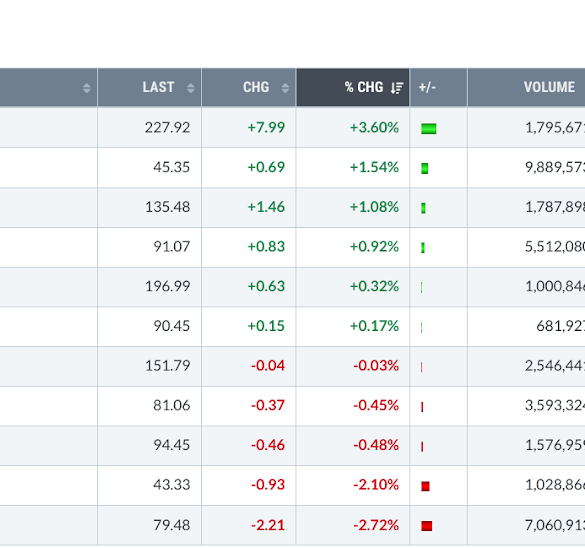The height and width of the screenshot is (548, 585).
Task: Click the CHG column sort arrows
Action: tap(285, 88)
